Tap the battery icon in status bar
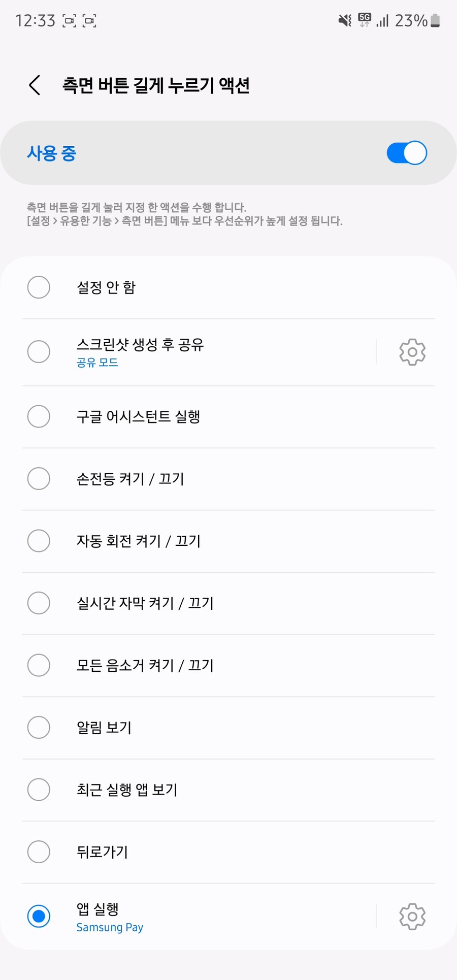The image size is (457, 980). click(435, 20)
